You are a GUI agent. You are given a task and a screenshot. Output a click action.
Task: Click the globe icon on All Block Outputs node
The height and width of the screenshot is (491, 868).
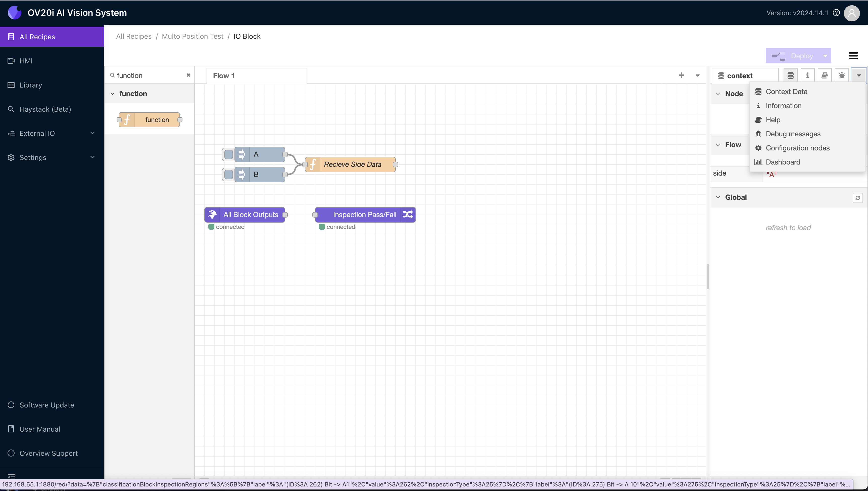click(x=213, y=215)
